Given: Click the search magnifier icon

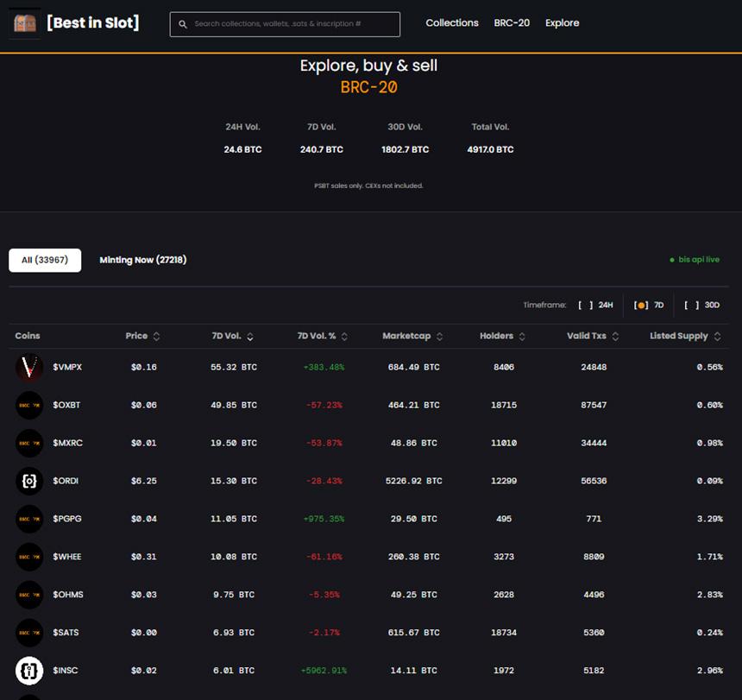Looking at the screenshot, I should pos(183,24).
